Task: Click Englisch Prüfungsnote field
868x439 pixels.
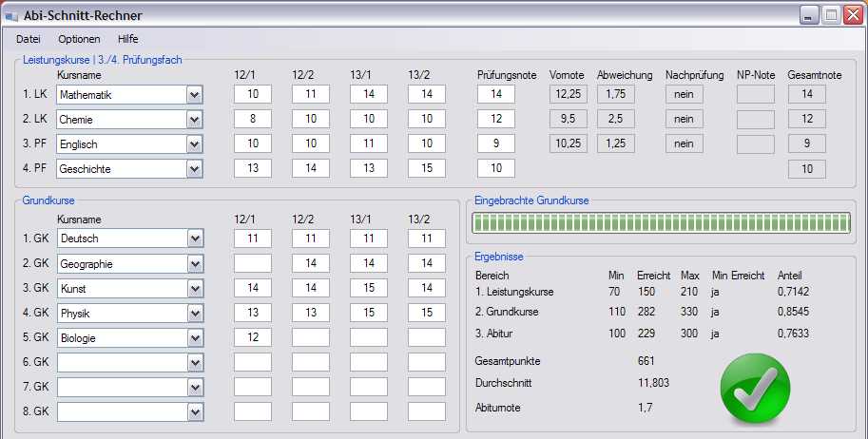Action: pyautogui.click(x=496, y=143)
